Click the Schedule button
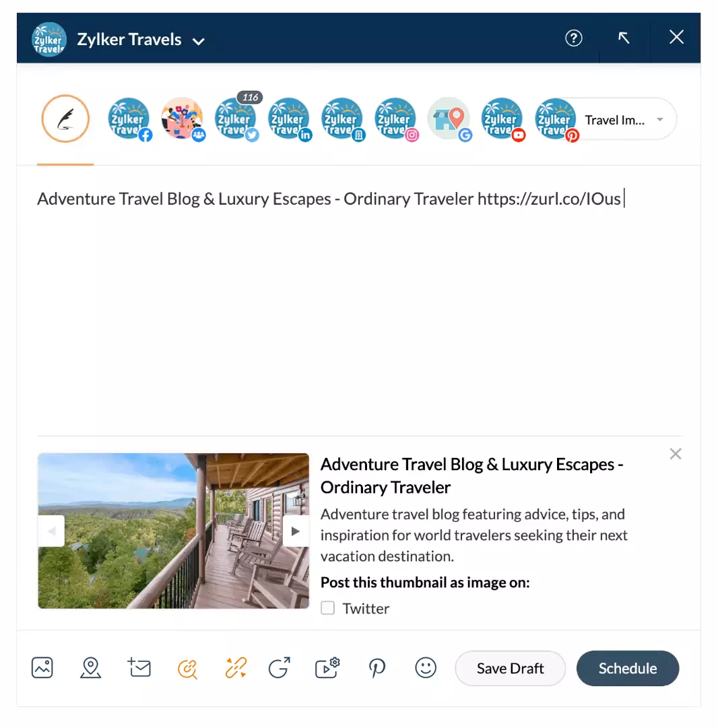718x728 pixels. (628, 668)
